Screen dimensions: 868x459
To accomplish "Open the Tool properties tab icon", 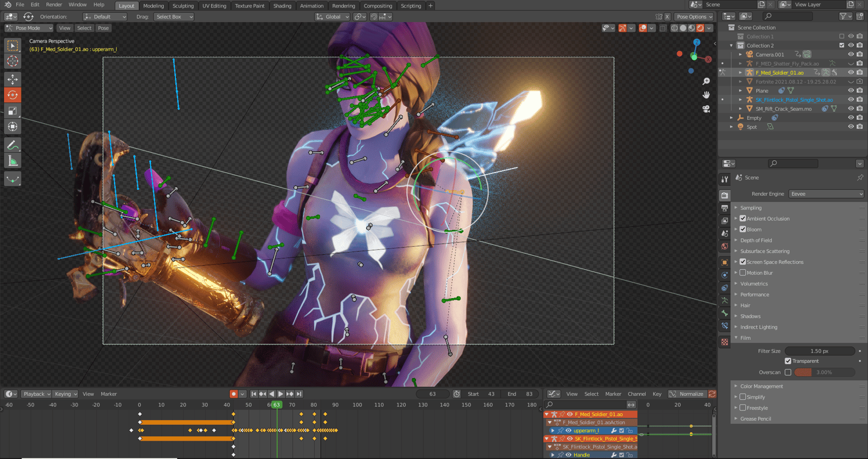I will click(x=724, y=179).
